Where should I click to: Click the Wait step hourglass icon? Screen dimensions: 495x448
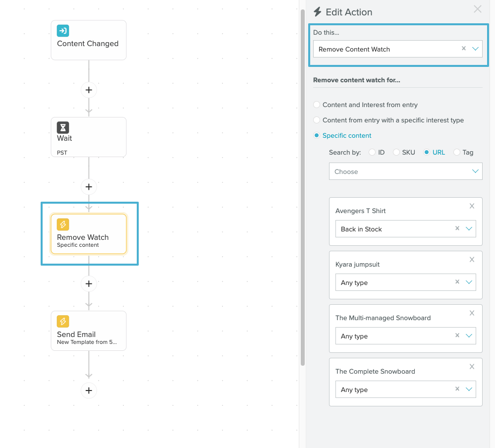(x=63, y=127)
